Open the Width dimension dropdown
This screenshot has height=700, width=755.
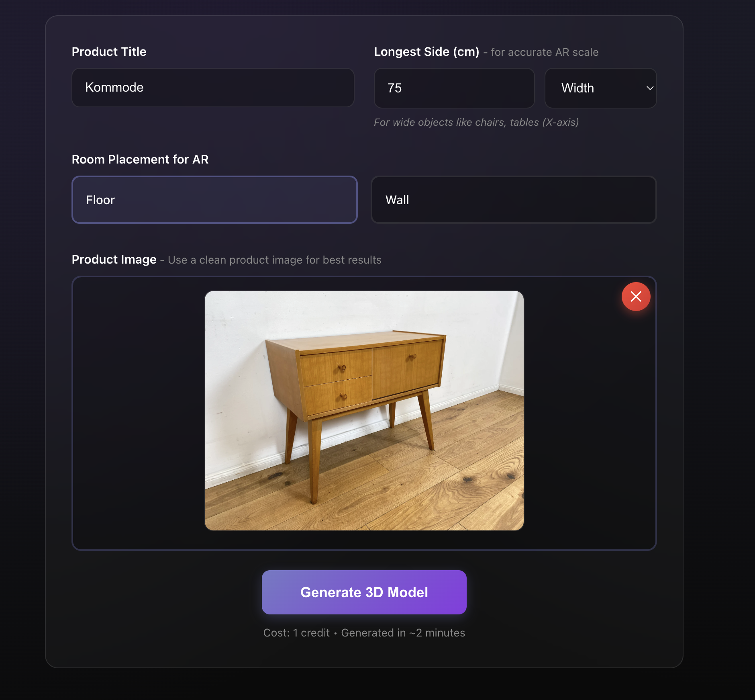[600, 88]
